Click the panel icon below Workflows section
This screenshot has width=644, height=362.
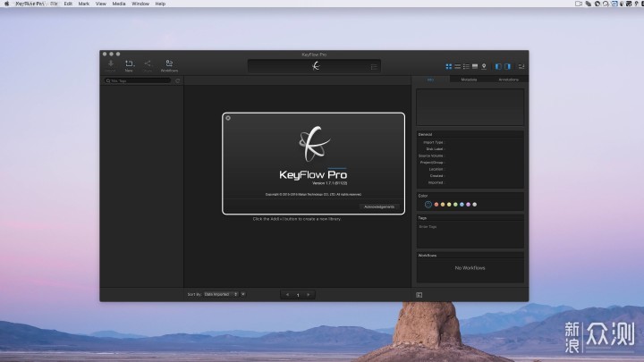[419, 295]
